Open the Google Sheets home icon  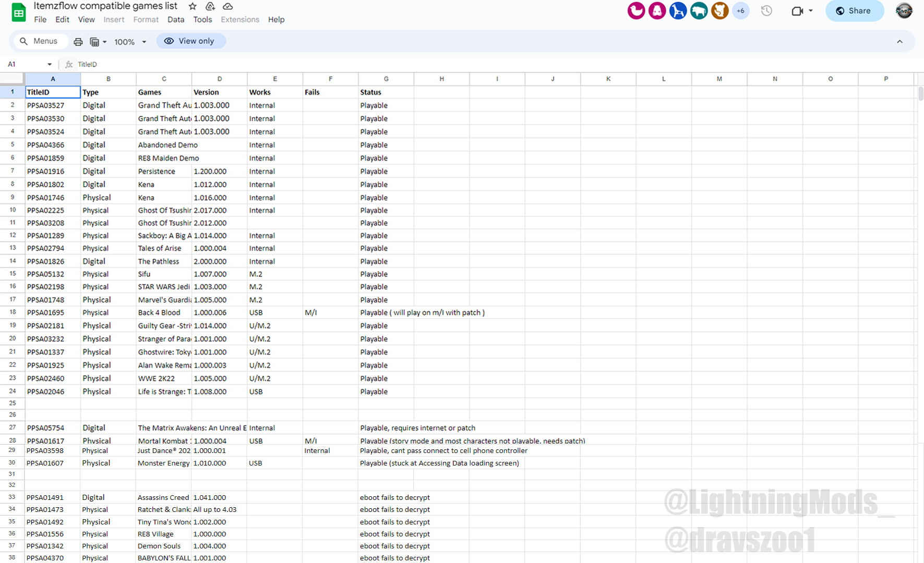19,12
